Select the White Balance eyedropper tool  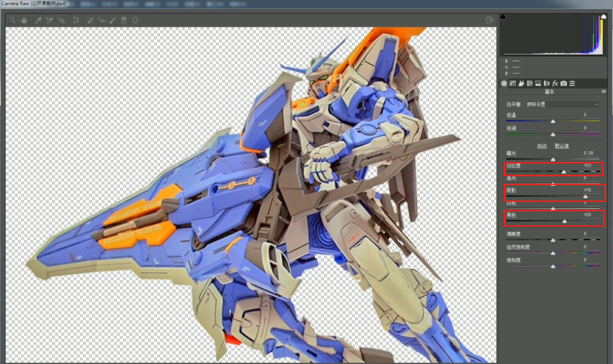pyautogui.click(x=38, y=20)
